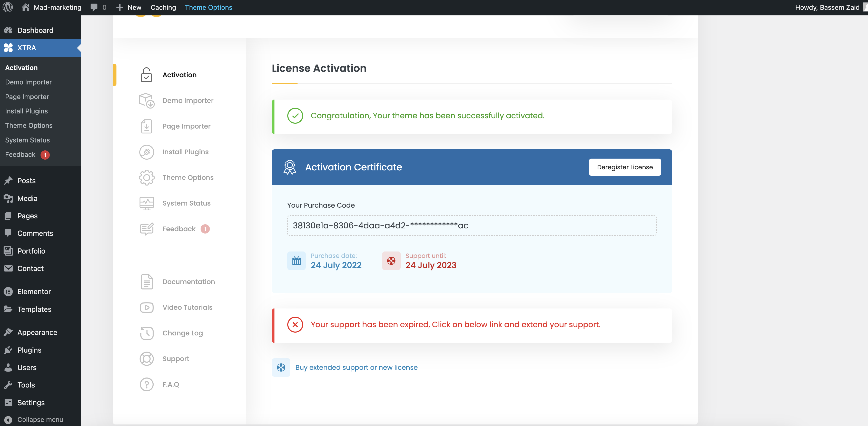
Task: Open Theme Options in admin bar
Action: pos(208,7)
